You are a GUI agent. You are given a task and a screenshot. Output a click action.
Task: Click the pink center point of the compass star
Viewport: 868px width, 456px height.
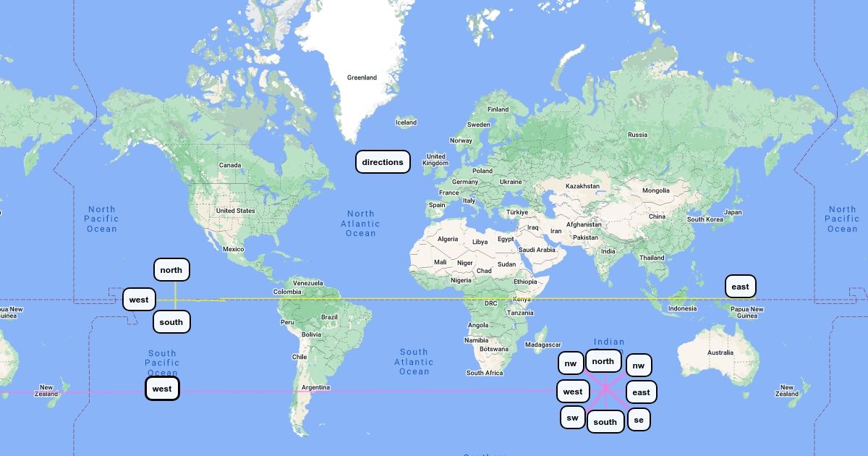(x=605, y=391)
